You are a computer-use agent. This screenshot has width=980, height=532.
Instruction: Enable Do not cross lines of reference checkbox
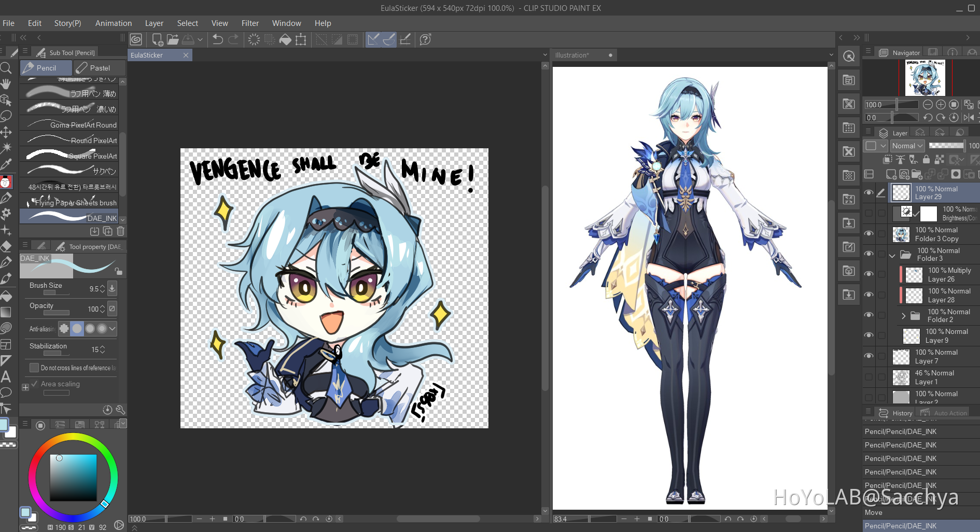(x=34, y=368)
